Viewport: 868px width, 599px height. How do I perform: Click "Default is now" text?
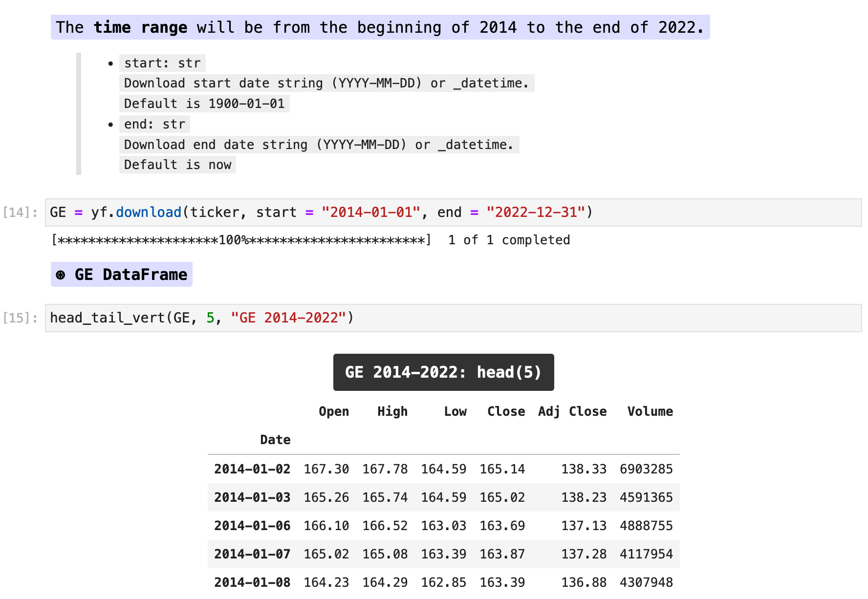177,165
